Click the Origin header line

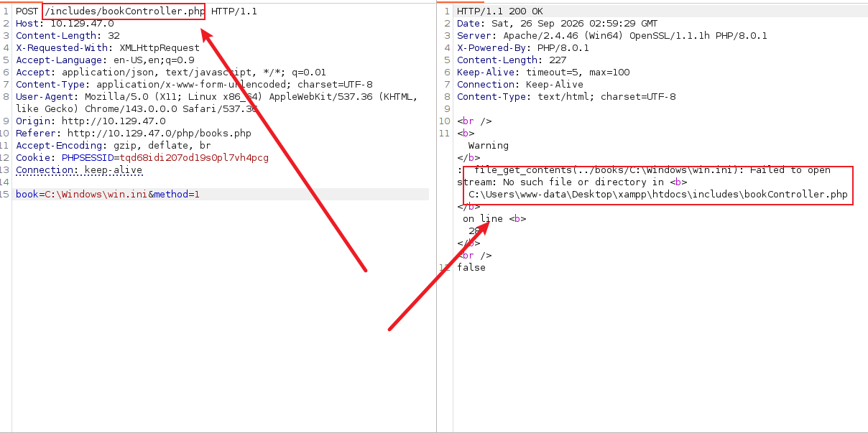click(x=91, y=121)
